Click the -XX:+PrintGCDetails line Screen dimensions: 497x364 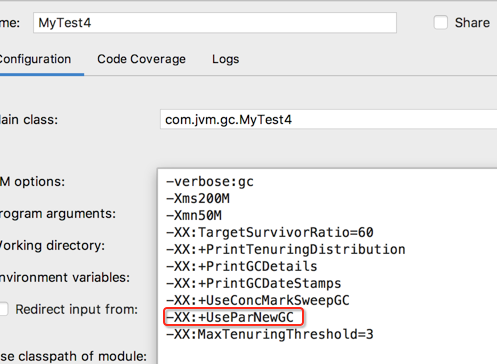[x=242, y=266]
